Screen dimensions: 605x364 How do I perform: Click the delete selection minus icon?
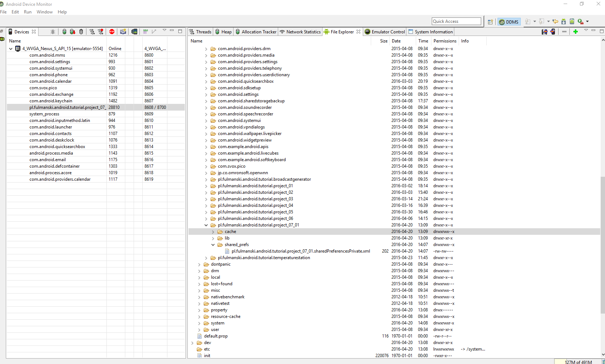pyautogui.click(x=564, y=32)
